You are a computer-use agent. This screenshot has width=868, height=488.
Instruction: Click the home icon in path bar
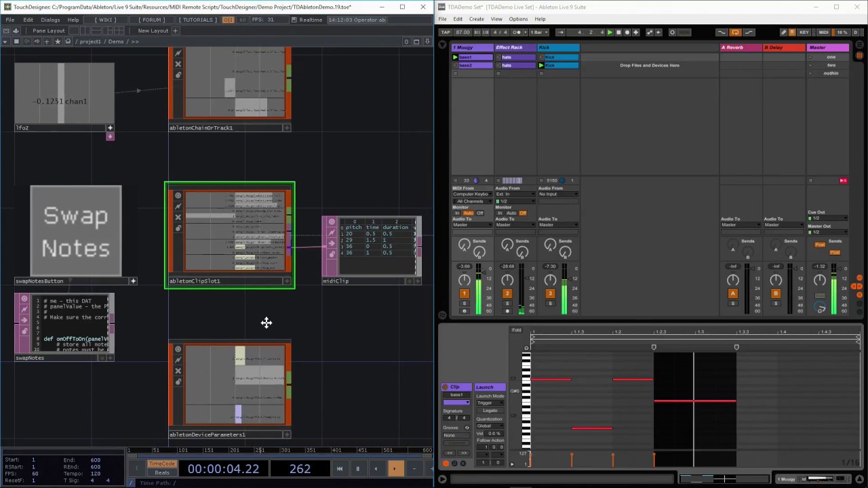click(67, 41)
